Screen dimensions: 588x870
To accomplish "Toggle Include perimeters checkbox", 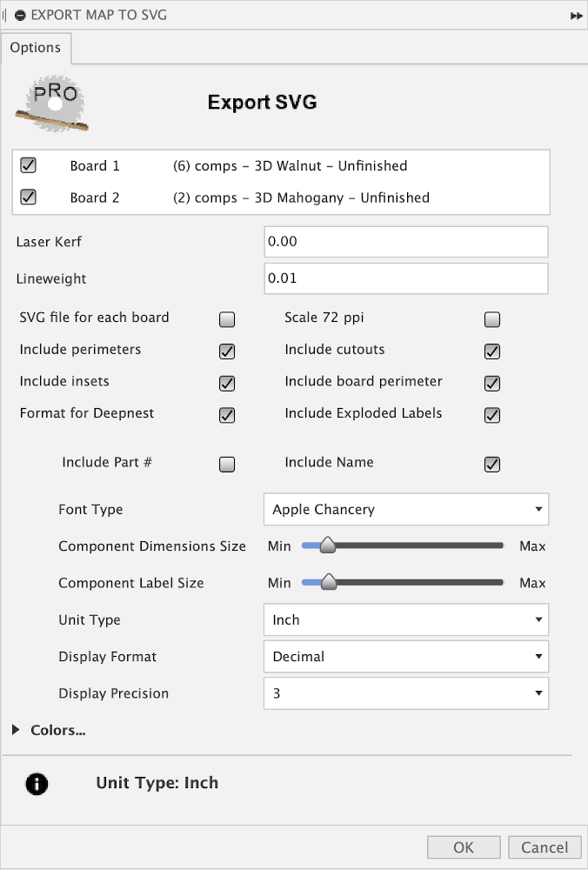I will tap(227, 351).
